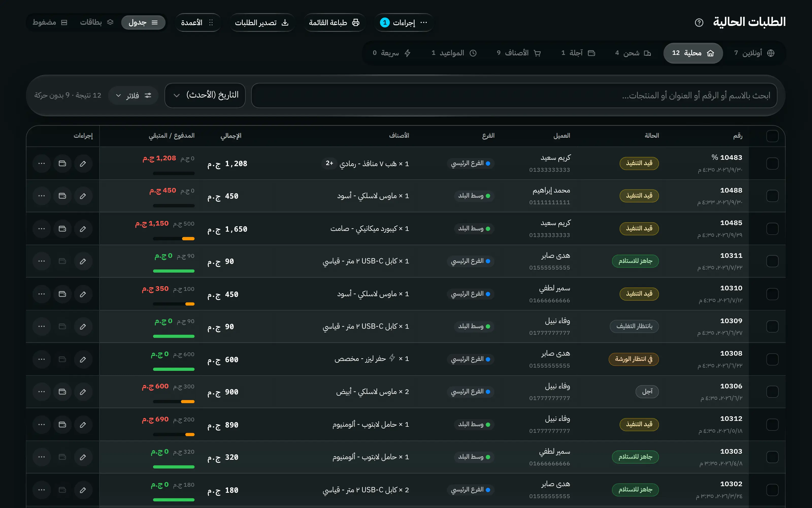Screen dimensions: 812x508
Task: Edit order 10311 using the pencil icon
Action: point(83,261)
